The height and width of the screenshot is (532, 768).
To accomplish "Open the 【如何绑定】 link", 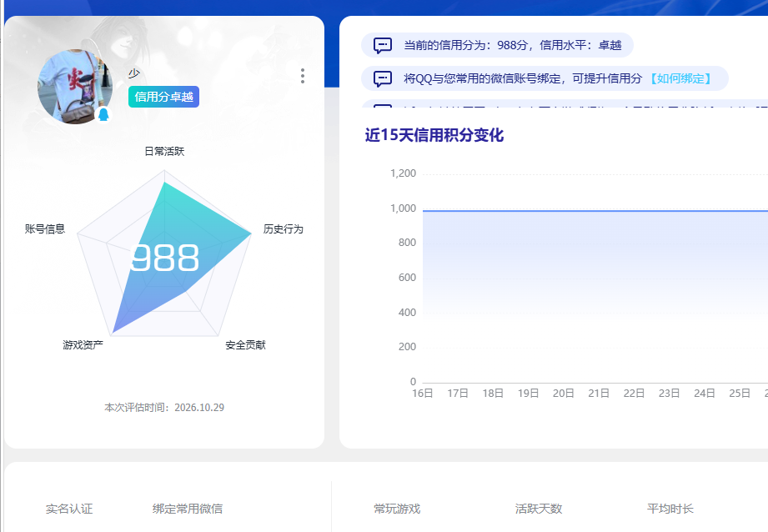I will (x=680, y=79).
